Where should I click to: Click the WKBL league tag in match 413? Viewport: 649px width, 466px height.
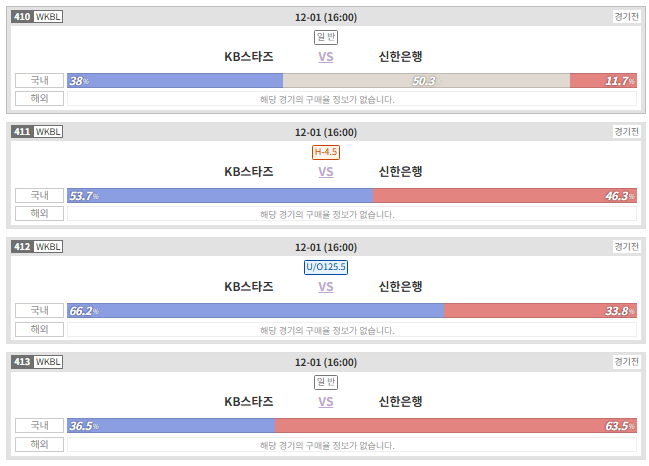pyautogui.click(x=48, y=362)
